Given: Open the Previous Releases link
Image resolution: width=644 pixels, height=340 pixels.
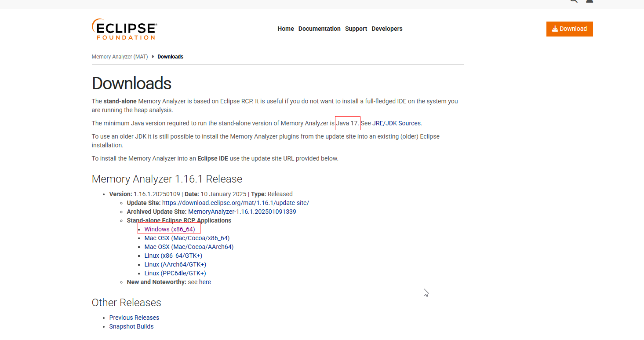Looking at the screenshot, I should click(134, 318).
